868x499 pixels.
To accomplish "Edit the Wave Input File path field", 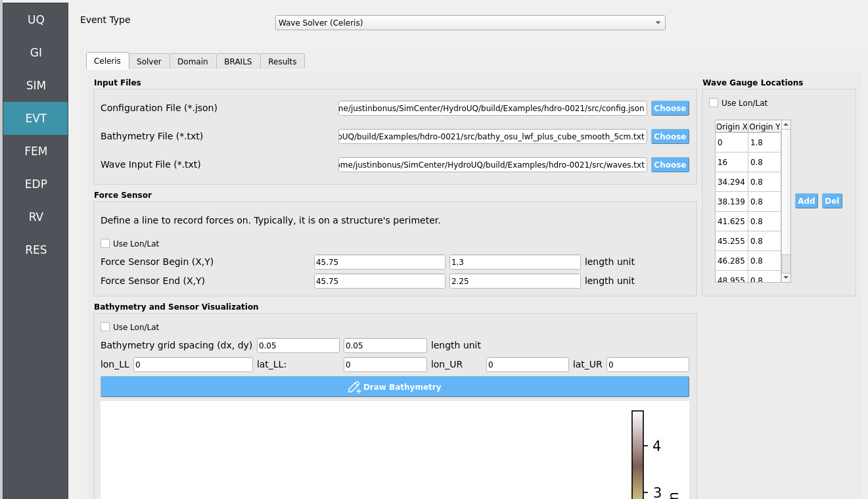I will (493, 164).
